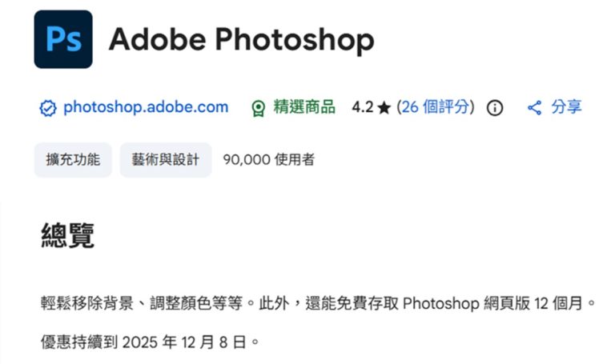Click the 4.2 rating number
615x364 pixels.
pyautogui.click(x=362, y=107)
